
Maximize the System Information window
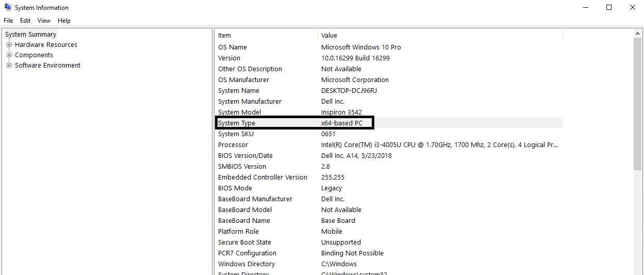coord(609,8)
